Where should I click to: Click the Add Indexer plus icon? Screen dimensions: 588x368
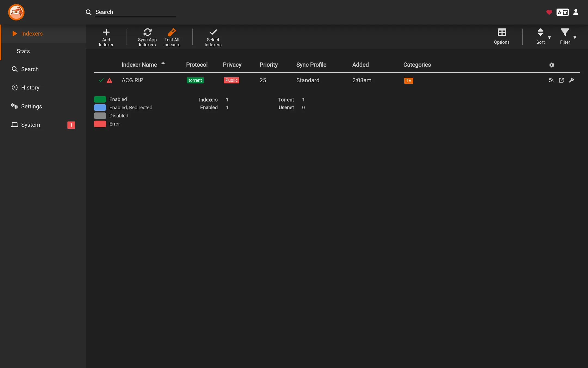pyautogui.click(x=106, y=32)
